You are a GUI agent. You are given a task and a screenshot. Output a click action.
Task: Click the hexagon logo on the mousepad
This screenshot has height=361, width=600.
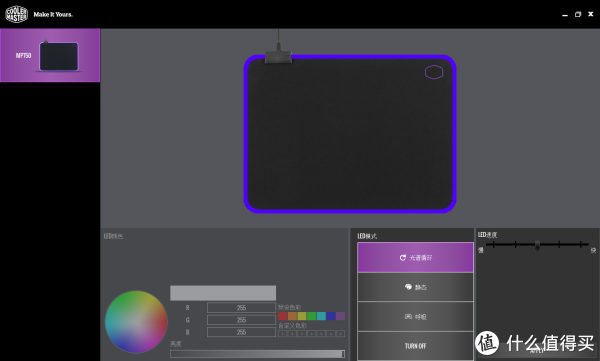(x=434, y=72)
